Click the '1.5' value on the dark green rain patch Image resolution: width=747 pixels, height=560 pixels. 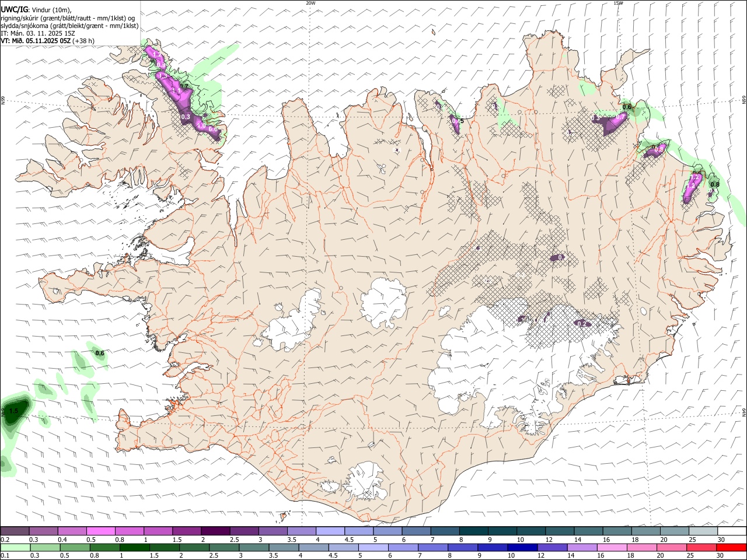pyautogui.click(x=15, y=411)
